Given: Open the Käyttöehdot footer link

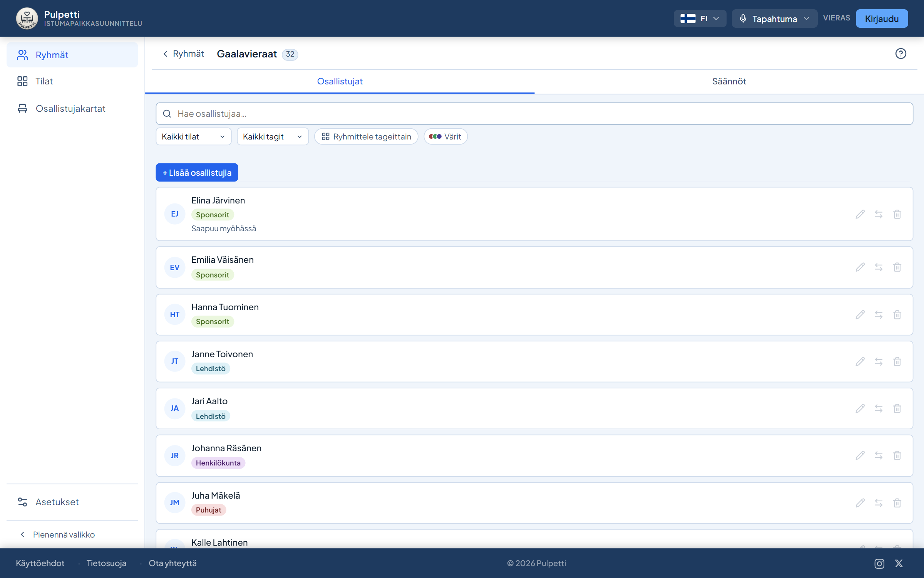Looking at the screenshot, I should click(40, 563).
